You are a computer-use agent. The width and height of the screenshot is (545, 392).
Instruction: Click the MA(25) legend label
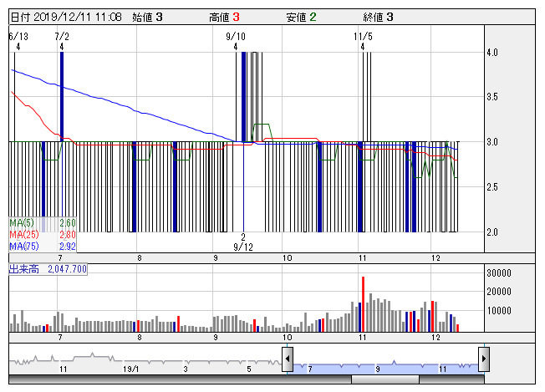tap(22, 236)
